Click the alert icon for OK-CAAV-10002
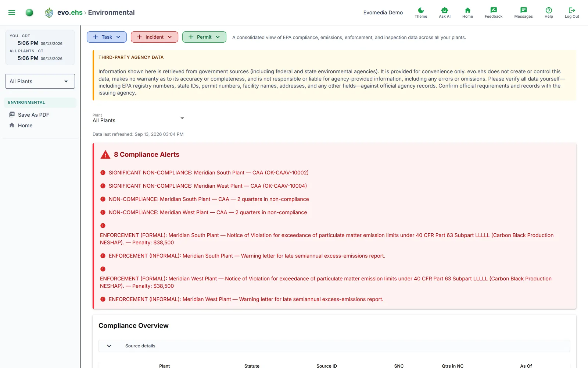 pyautogui.click(x=103, y=173)
